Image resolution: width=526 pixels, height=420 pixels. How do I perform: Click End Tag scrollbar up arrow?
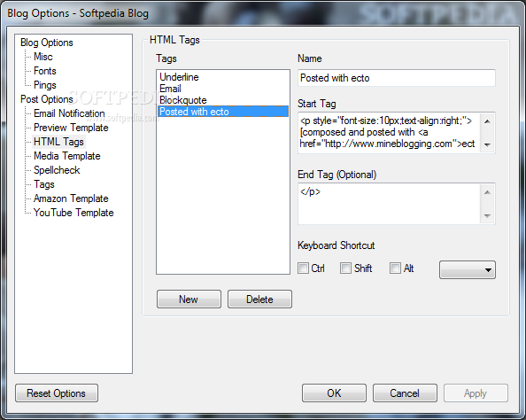(x=487, y=192)
